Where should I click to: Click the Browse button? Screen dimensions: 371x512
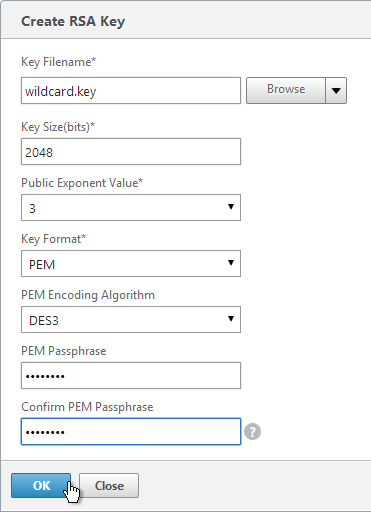[x=286, y=90]
